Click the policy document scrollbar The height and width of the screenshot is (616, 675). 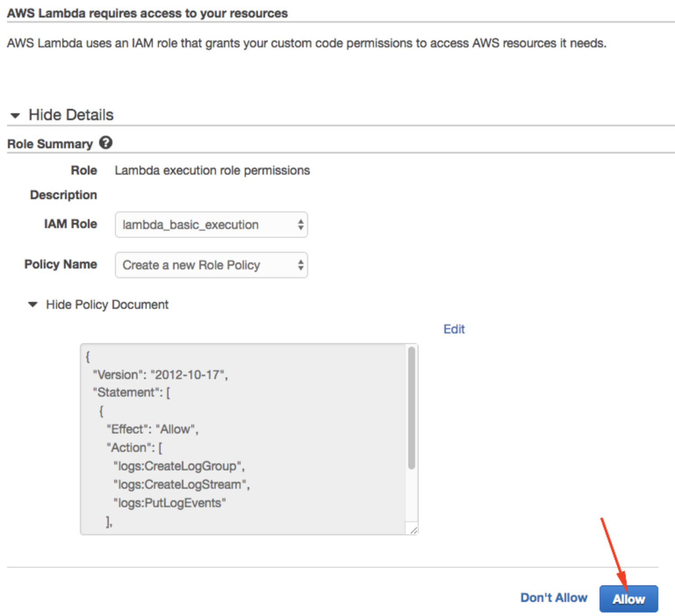[411, 408]
